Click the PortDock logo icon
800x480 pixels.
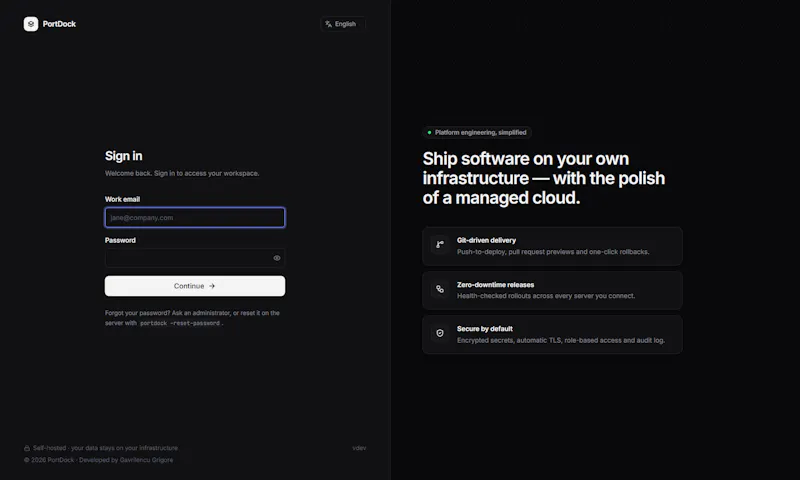click(x=31, y=24)
